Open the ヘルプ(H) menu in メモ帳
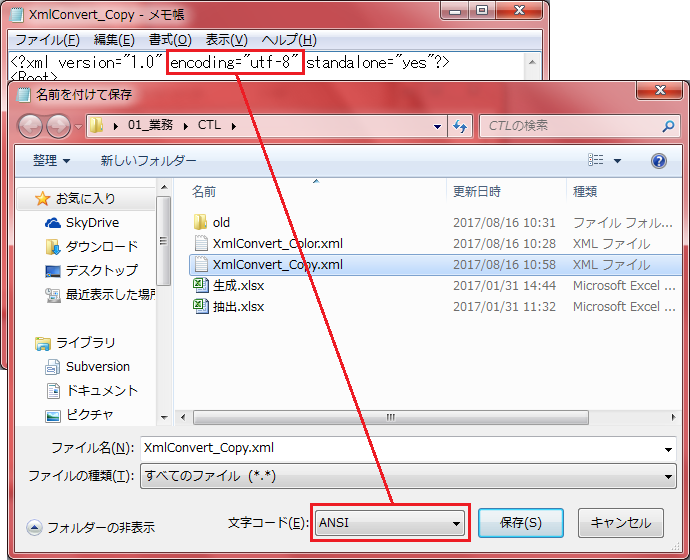Viewport: 690px width, 560px height. (289, 40)
